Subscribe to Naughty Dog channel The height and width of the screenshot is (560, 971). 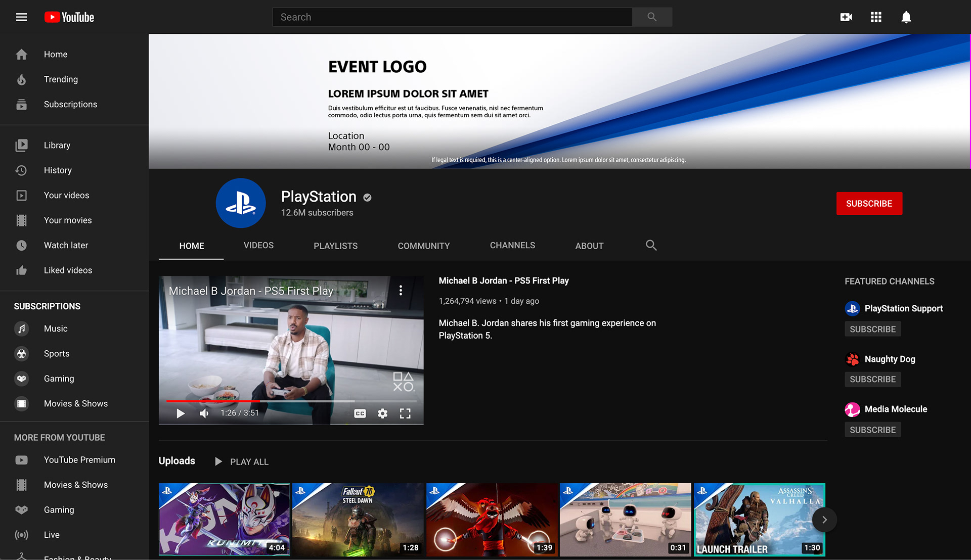[x=872, y=379]
